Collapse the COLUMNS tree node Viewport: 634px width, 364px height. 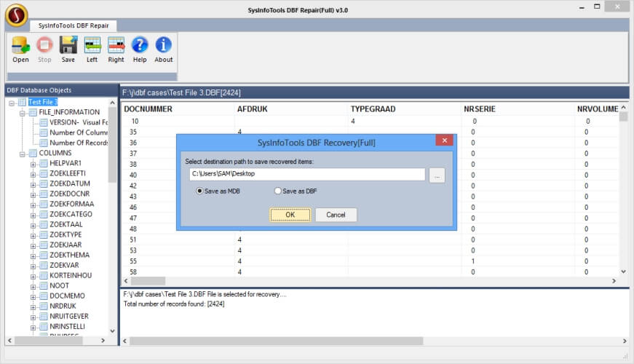(x=23, y=154)
